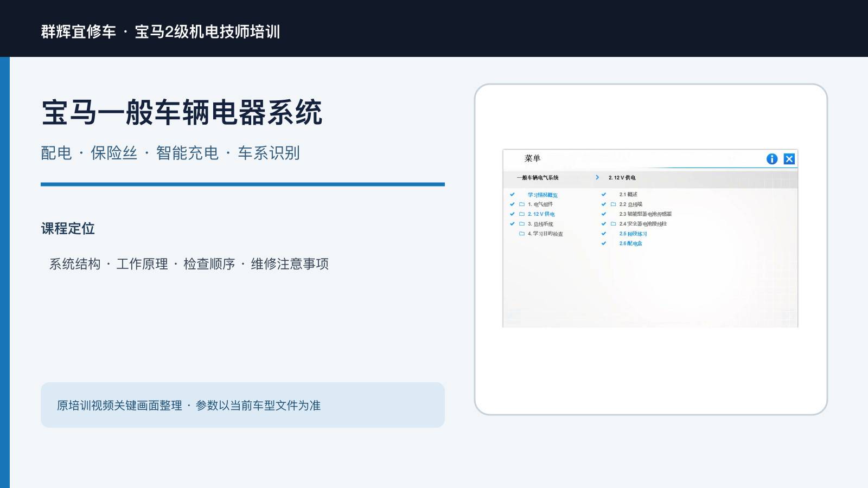Click the blue info icon in the menu window
The width and height of the screenshot is (868, 488).
coord(772,159)
